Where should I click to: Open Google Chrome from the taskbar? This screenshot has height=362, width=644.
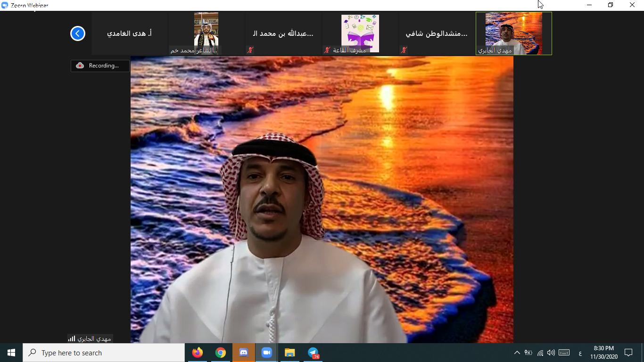tap(220, 352)
